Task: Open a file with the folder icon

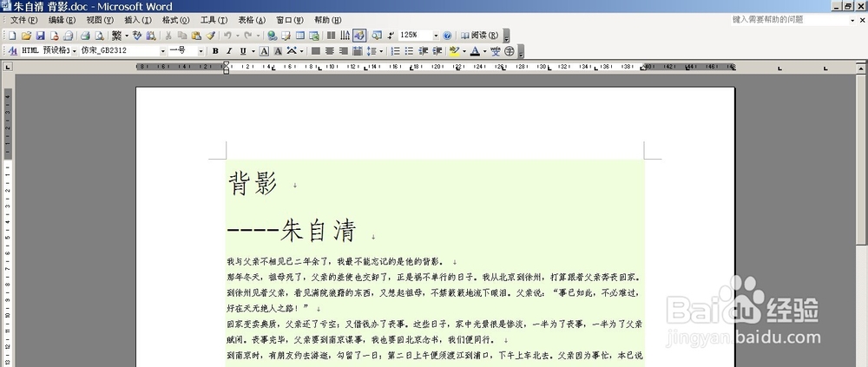Action: [26, 36]
